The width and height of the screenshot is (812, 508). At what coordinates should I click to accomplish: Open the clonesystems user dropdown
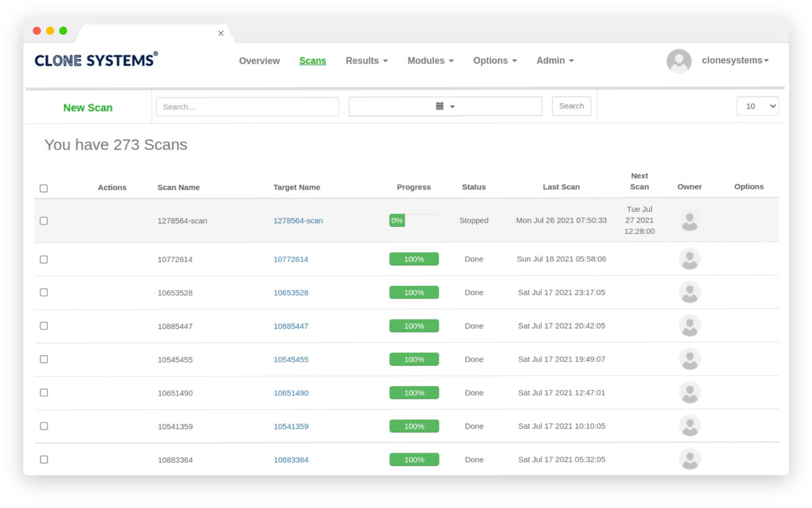coord(735,60)
